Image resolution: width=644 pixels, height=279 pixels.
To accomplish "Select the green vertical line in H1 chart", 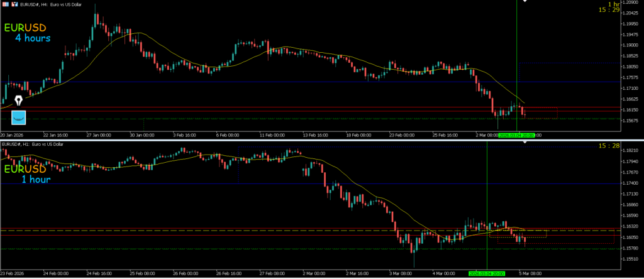I will [x=487, y=189].
